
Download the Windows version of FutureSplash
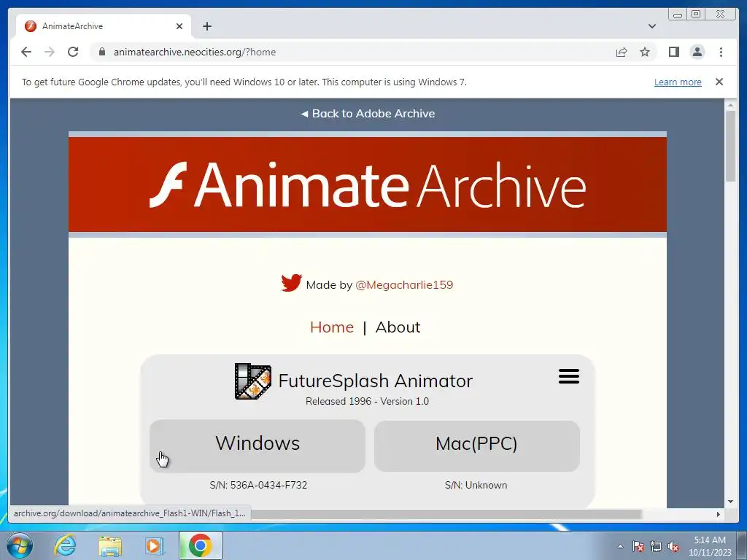pyautogui.click(x=258, y=446)
